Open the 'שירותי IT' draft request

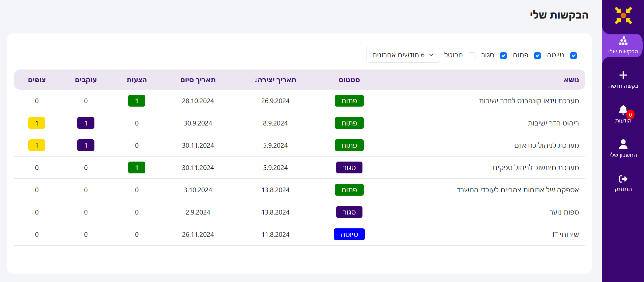(x=565, y=234)
